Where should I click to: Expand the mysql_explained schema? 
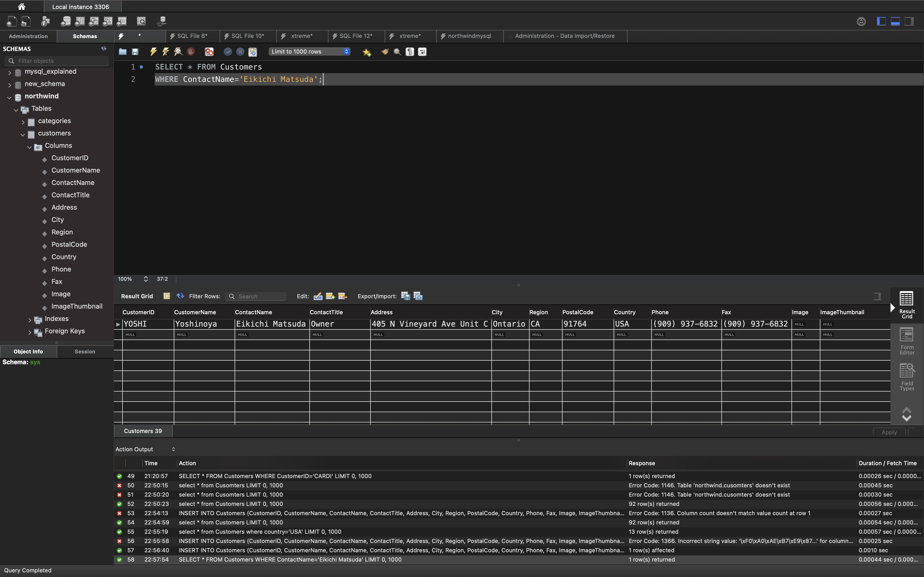[x=10, y=72]
